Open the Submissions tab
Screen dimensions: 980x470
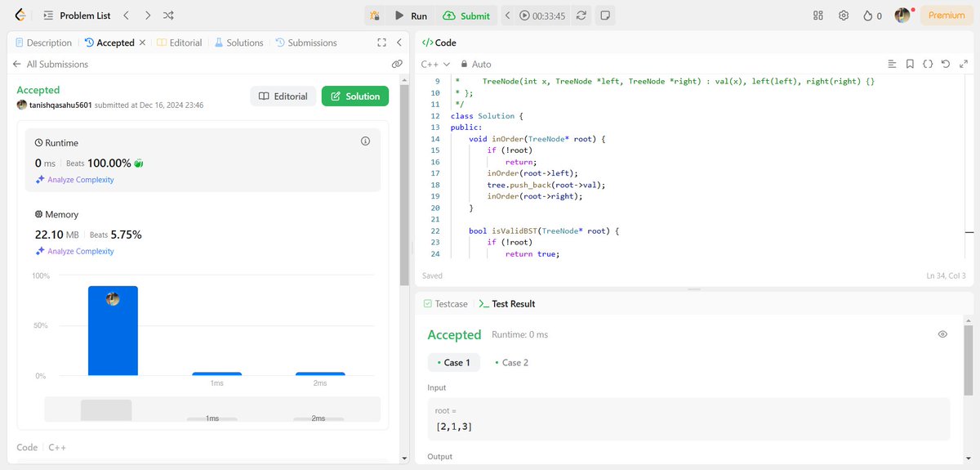tap(306, 43)
